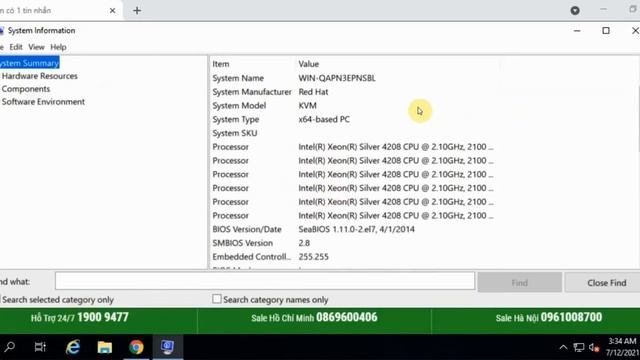The image size is (640, 360).
Task: Select the BIOS Version/Date row
Action: (x=353, y=229)
